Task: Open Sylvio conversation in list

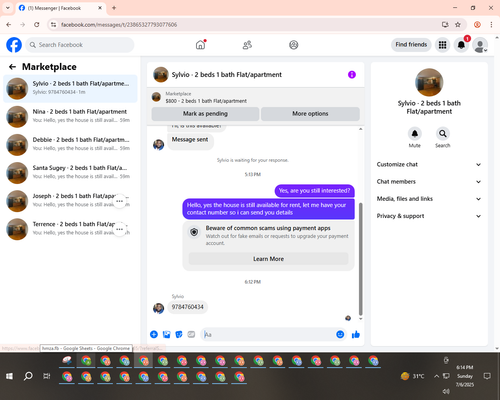Action: (70, 89)
